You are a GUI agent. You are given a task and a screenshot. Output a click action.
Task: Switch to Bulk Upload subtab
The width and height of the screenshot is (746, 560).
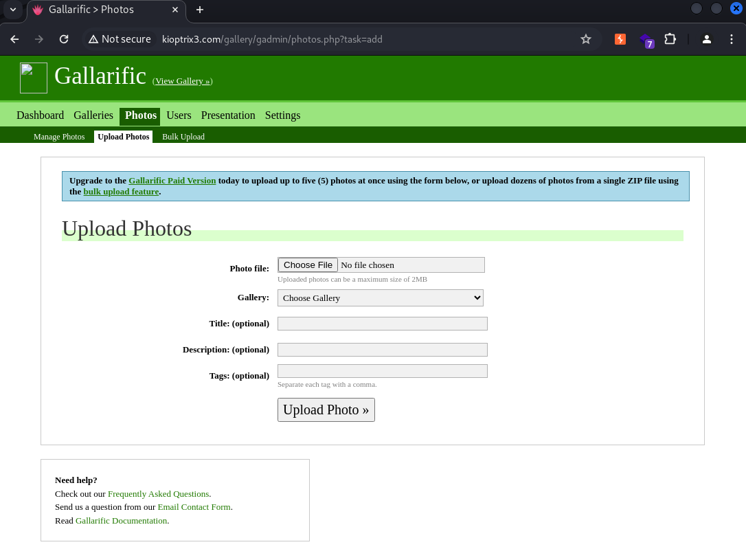click(x=183, y=137)
